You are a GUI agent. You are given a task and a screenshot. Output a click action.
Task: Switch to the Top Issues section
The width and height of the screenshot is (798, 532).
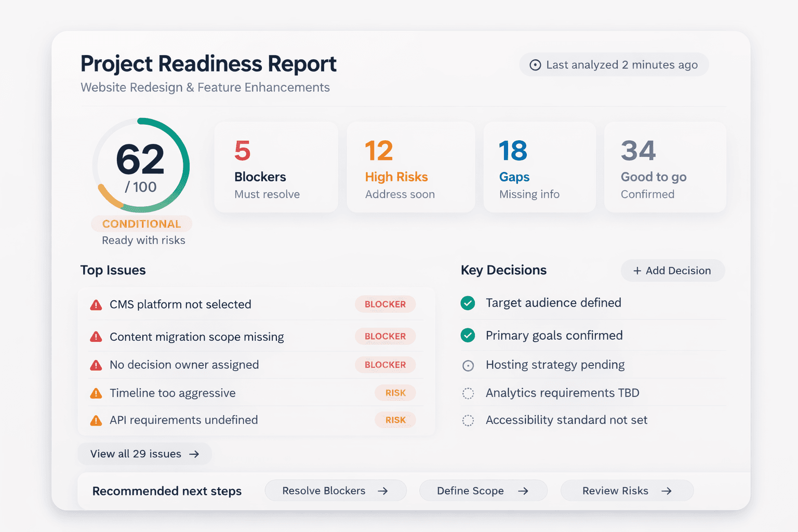click(x=113, y=270)
